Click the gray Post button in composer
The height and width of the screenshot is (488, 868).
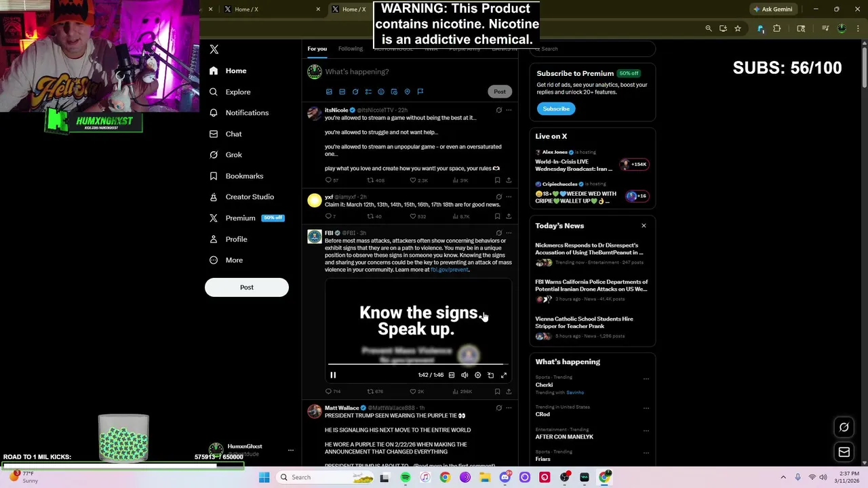click(x=500, y=91)
